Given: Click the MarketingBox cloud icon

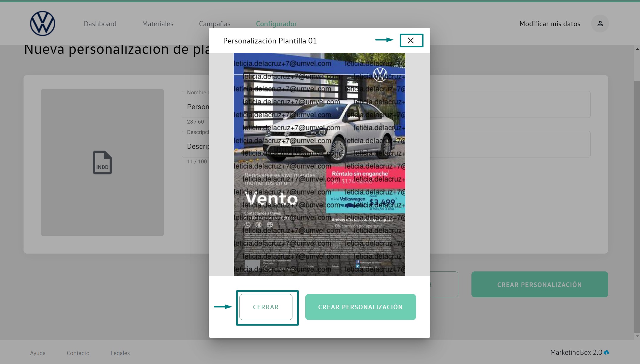Looking at the screenshot, I should pos(606,353).
